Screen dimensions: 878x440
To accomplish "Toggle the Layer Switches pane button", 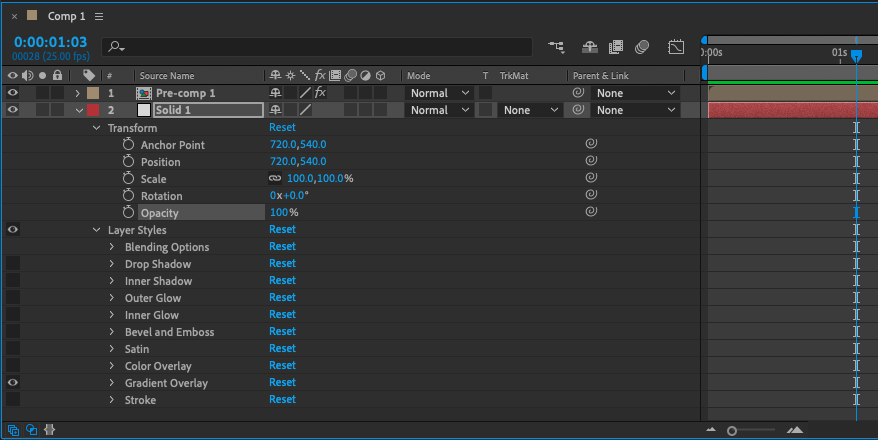I will click(13, 430).
